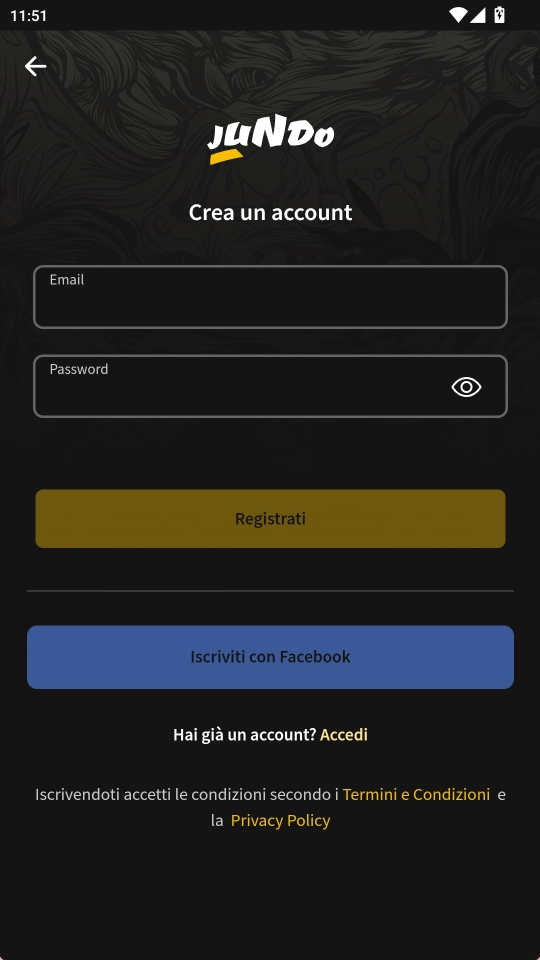Sign up via Iscriviti con Facebook
Screen dimensions: 540x960
pyautogui.click(x=271, y=657)
